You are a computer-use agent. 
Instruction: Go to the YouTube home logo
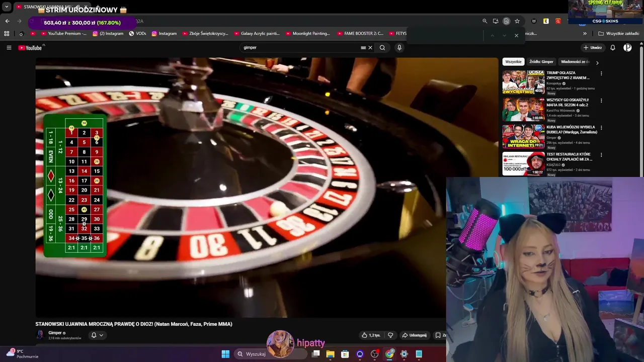30,48
